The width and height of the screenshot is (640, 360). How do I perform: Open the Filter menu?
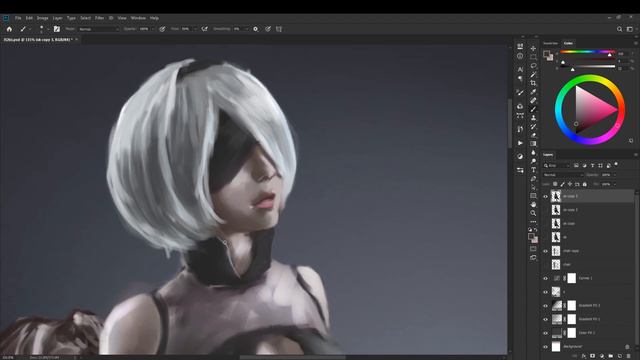click(99, 18)
